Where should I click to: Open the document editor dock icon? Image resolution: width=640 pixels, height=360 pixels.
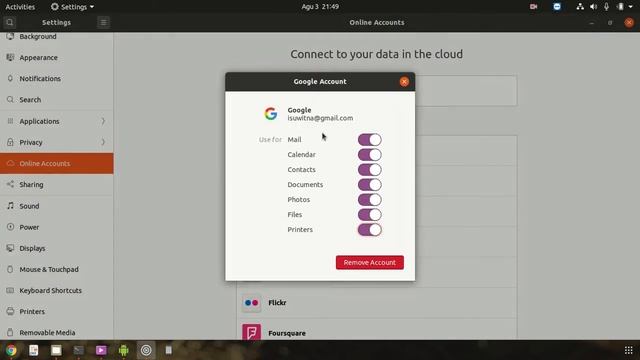(34, 350)
